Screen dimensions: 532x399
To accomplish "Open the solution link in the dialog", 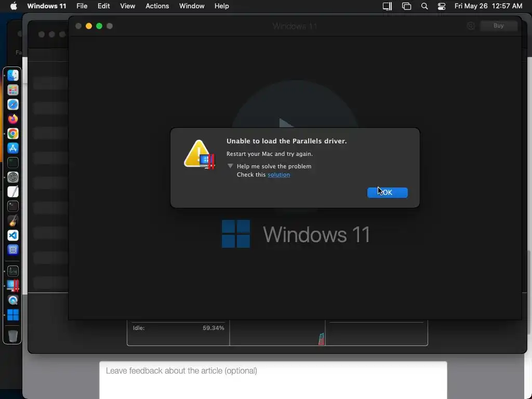I will [x=278, y=175].
